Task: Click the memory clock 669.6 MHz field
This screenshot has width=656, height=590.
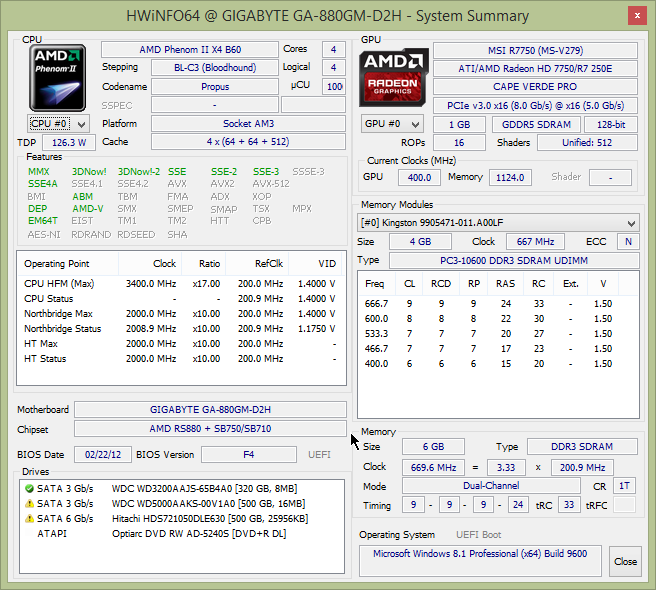Action: coord(433,467)
